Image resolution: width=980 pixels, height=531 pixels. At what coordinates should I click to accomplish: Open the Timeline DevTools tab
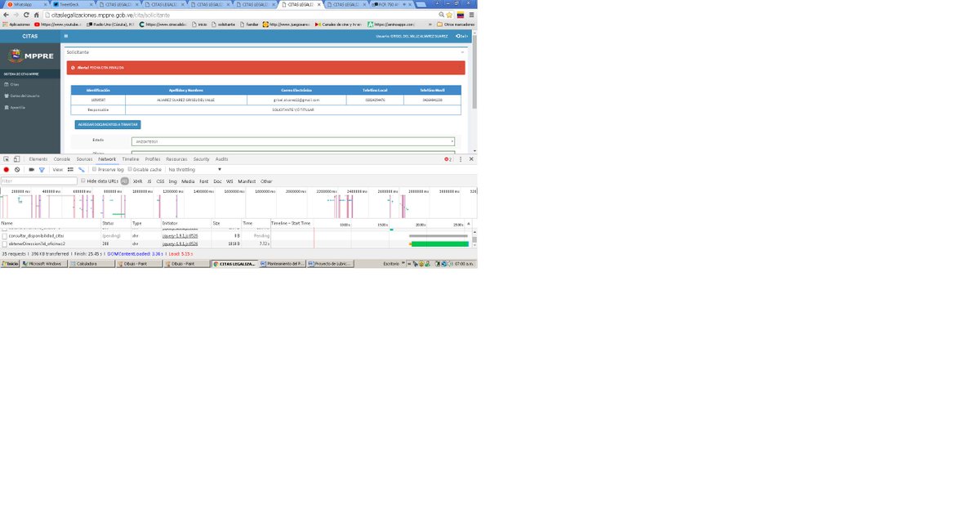pyautogui.click(x=131, y=159)
